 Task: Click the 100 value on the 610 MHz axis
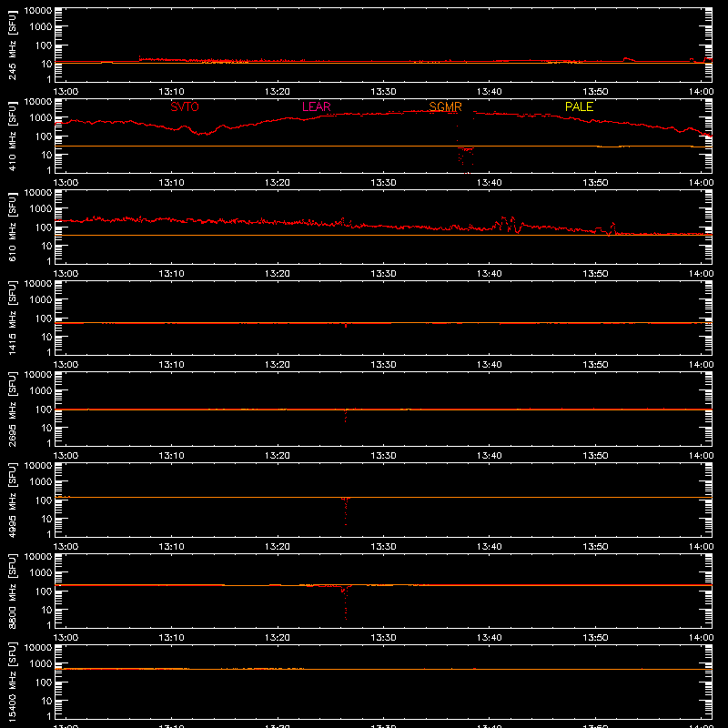(x=44, y=227)
